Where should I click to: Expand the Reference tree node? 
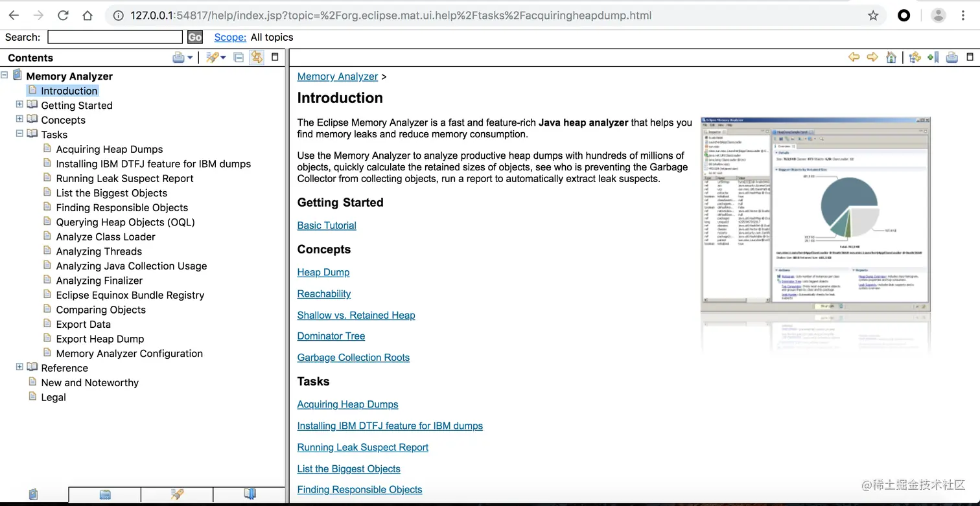(19, 367)
